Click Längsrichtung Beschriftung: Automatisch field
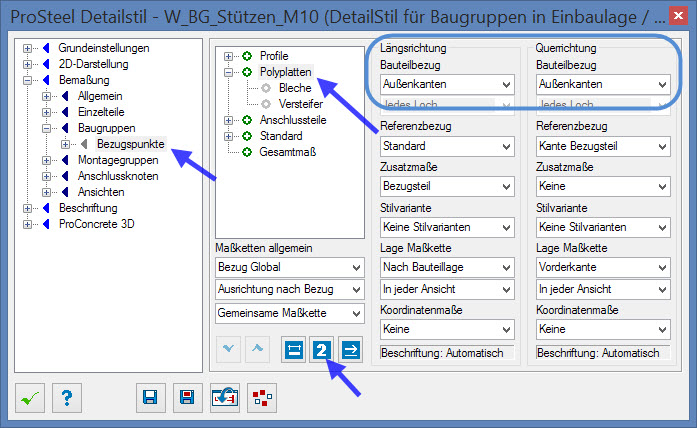The height and width of the screenshot is (428, 697). pyautogui.click(x=447, y=353)
